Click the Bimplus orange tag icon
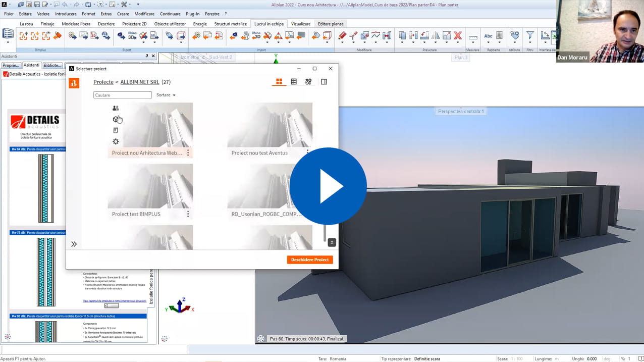This screenshot has height=362, width=644. coord(58,36)
